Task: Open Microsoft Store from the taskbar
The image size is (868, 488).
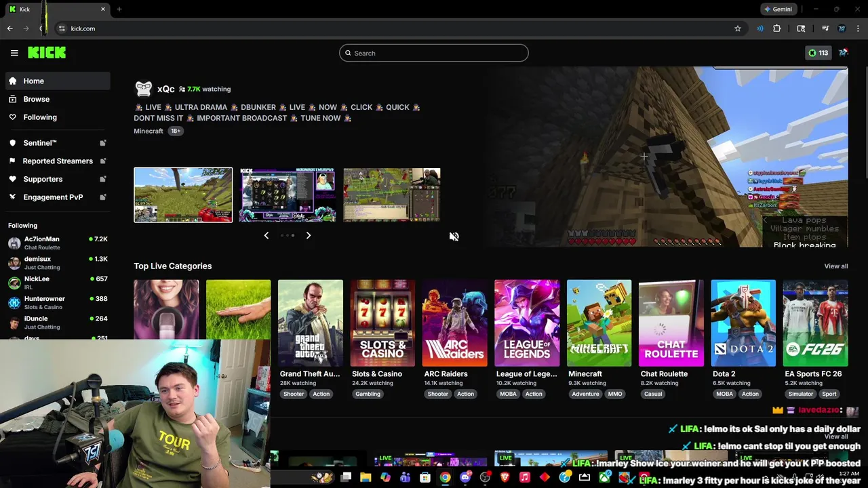Action: tap(425, 478)
